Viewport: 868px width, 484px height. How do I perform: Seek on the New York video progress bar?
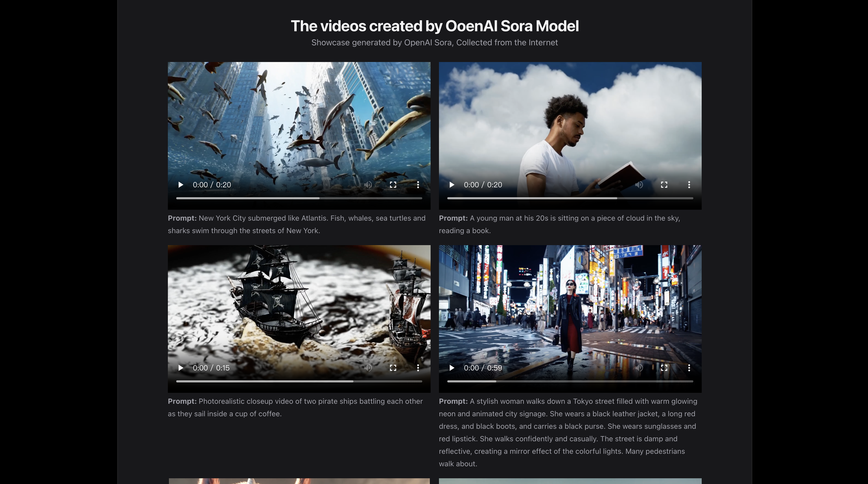click(x=299, y=198)
